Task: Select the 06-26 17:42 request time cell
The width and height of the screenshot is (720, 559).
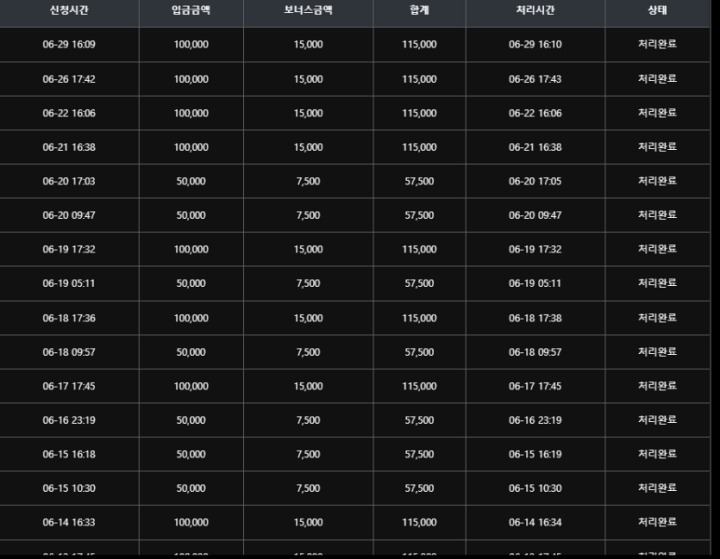Action: tap(69, 79)
